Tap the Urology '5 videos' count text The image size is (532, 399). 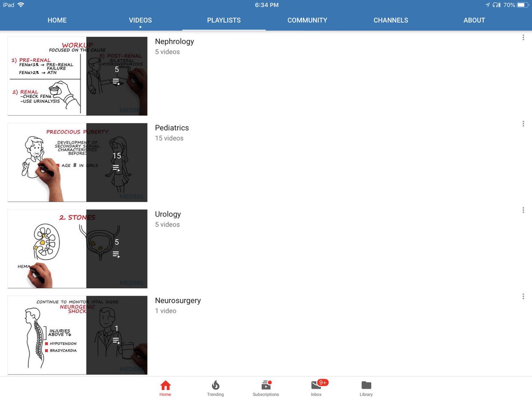coord(168,225)
